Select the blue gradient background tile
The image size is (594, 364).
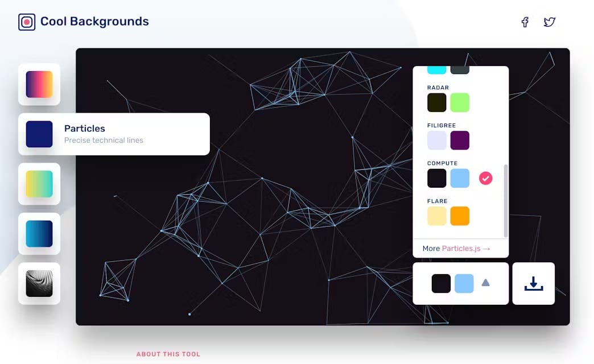click(x=39, y=234)
